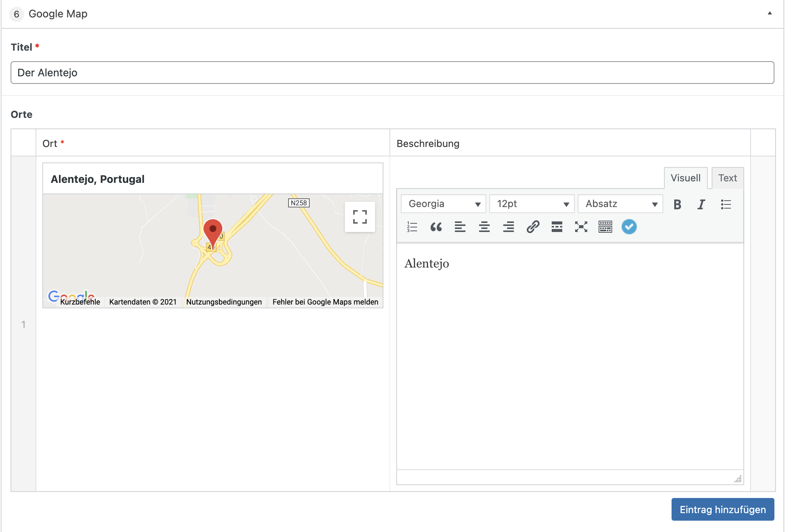The image size is (785, 532).
Task: Insert the read more tag
Action: pyautogui.click(x=557, y=227)
